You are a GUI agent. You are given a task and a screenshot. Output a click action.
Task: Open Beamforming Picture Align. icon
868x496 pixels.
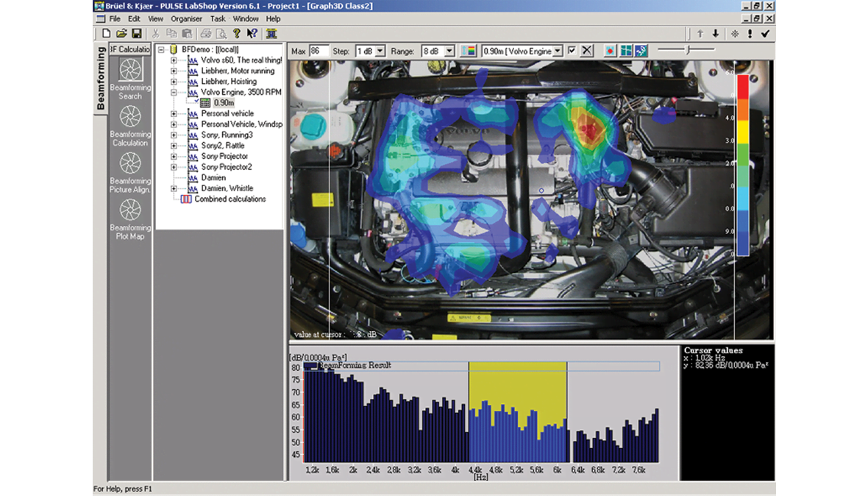tap(130, 164)
